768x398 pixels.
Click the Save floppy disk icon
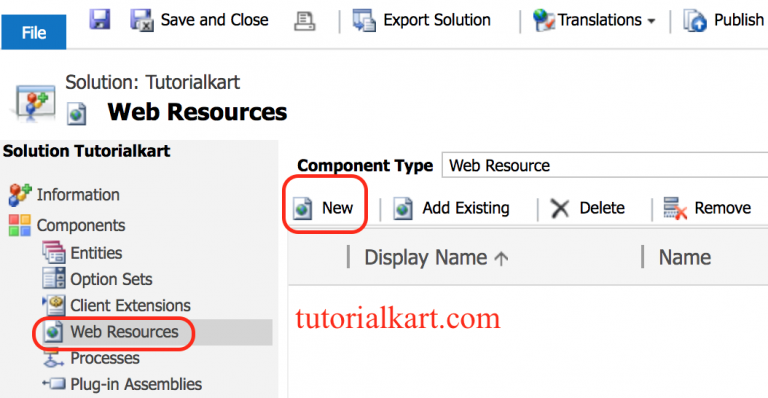coord(100,20)
